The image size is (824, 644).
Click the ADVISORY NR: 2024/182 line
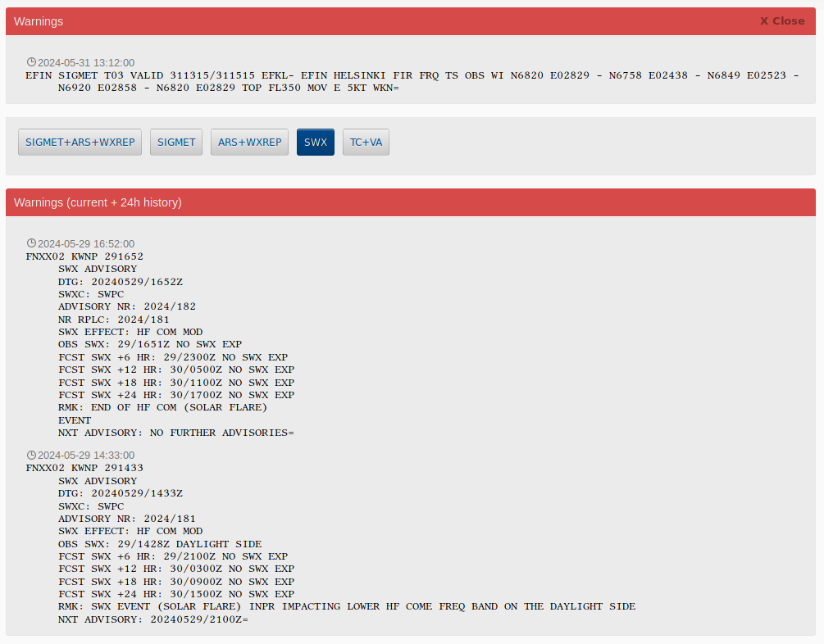(126, 306)
